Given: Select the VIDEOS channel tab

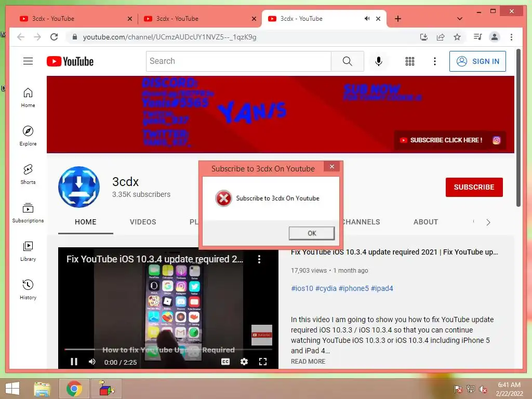Looking at the screenshot, I should [143, 222].
